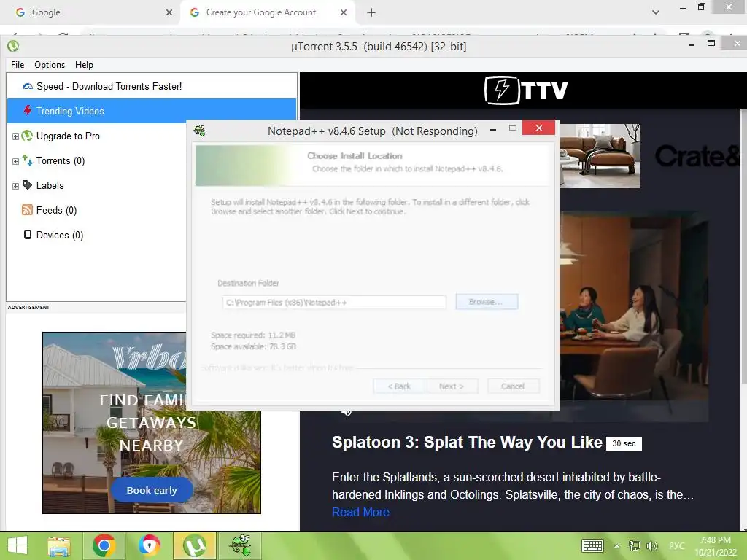Expand the Labels tree node

15,186
